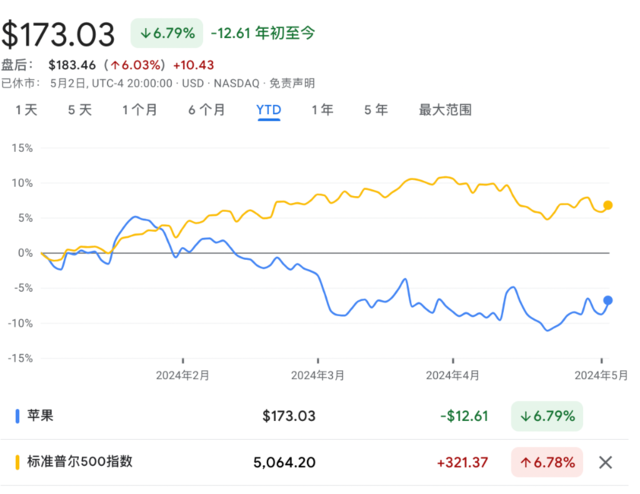Click the yellow endpoint dot on chart
This screenshot has width=640, height=494.
pyautogui.click(x=608, y=205)
